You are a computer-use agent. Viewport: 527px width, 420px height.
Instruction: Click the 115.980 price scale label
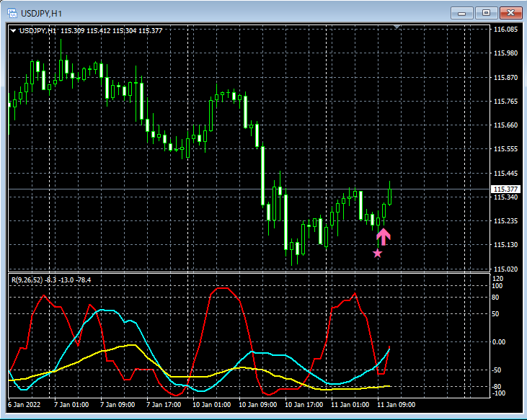[505, 53]
